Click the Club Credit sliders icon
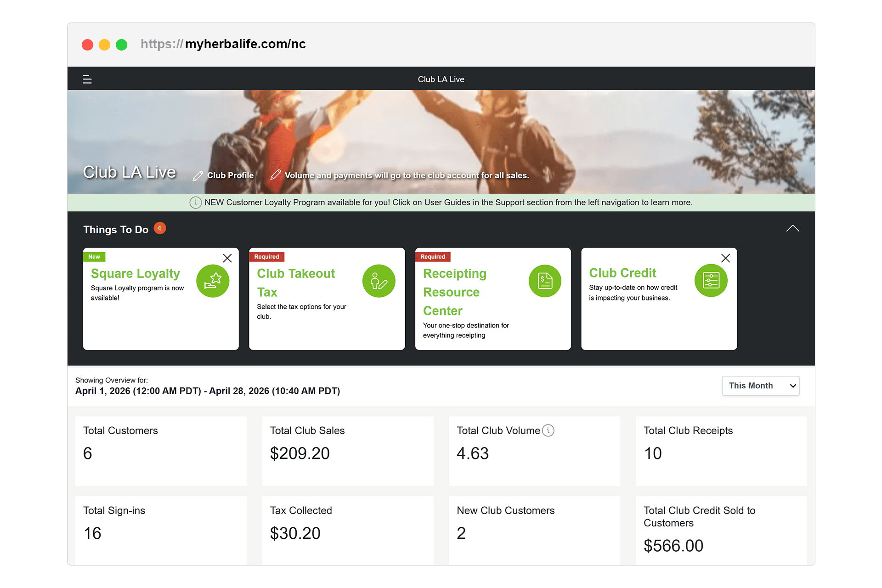The height and width of the screenshot is (588, 882). coord(711,281)
